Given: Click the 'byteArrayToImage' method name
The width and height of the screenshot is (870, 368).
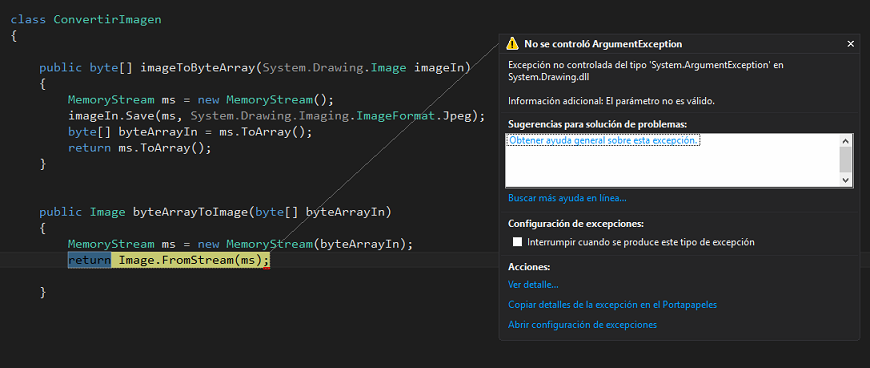Looking at the screenshot, I should pyautogui.click(x=190, y=212).
